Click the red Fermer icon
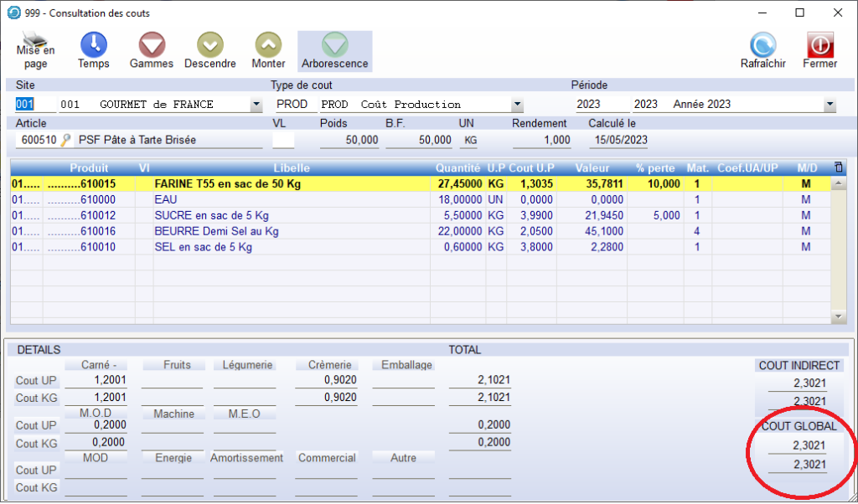 point(819,44)
